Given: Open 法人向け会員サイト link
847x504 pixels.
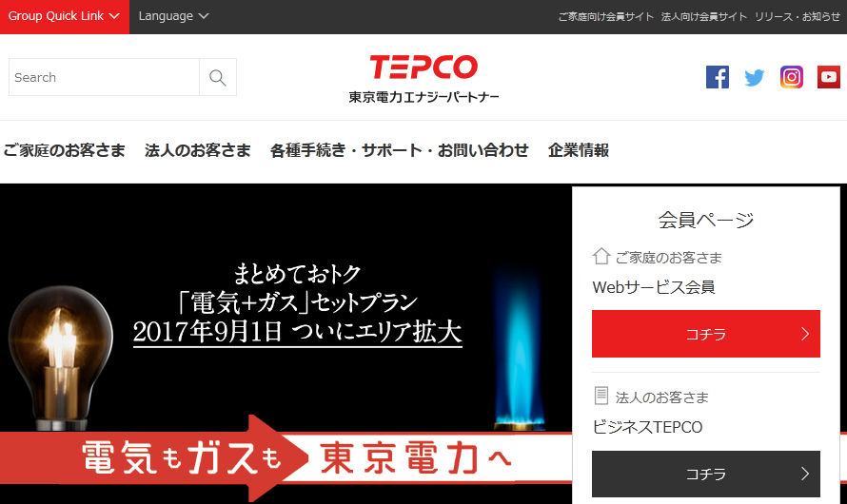Looking at the screenshot, I should [x=704, y=17].
